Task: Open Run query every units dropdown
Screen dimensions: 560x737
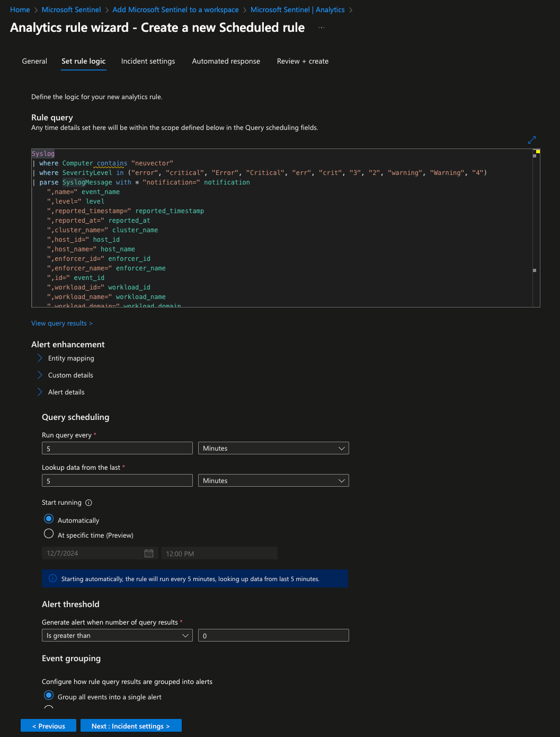Action: [273, 449]
